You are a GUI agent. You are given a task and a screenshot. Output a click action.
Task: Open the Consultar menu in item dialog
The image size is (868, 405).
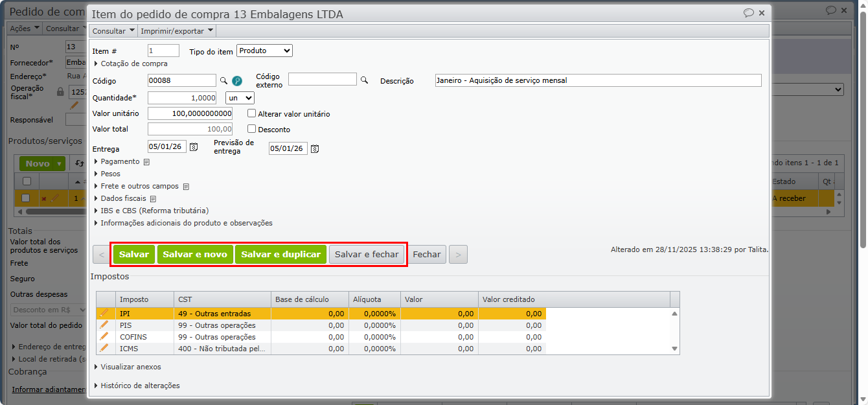click(113, 30)
